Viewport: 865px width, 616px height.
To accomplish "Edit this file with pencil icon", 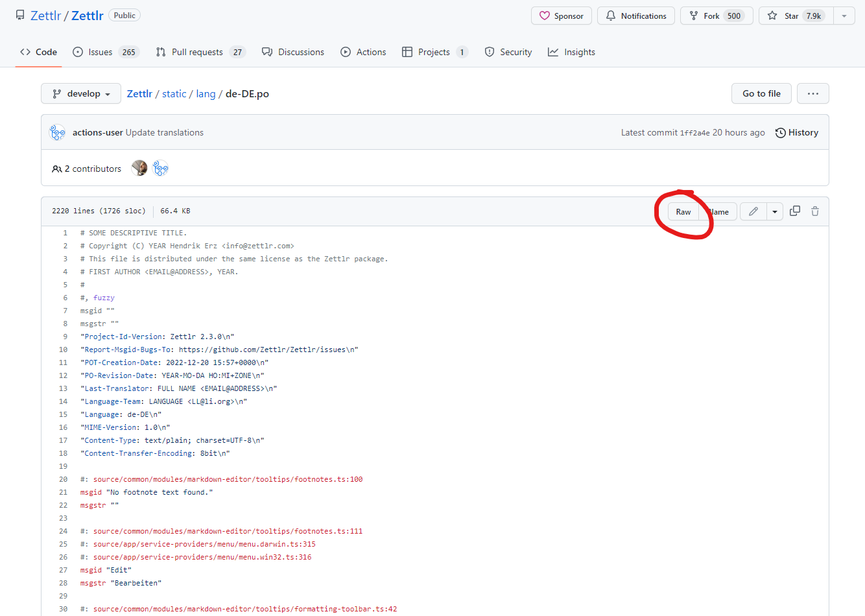I will pyautogui.click(x=753, y=211).
